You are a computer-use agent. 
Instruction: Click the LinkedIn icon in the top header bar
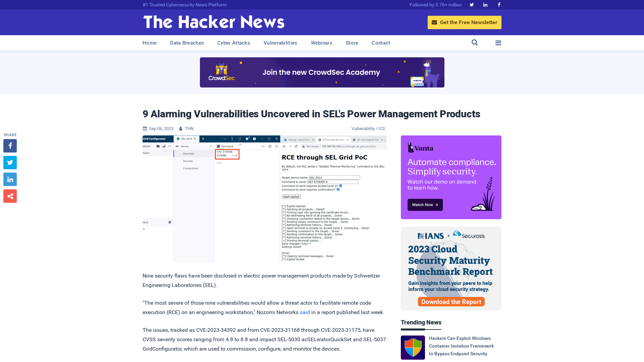[485, 4]
